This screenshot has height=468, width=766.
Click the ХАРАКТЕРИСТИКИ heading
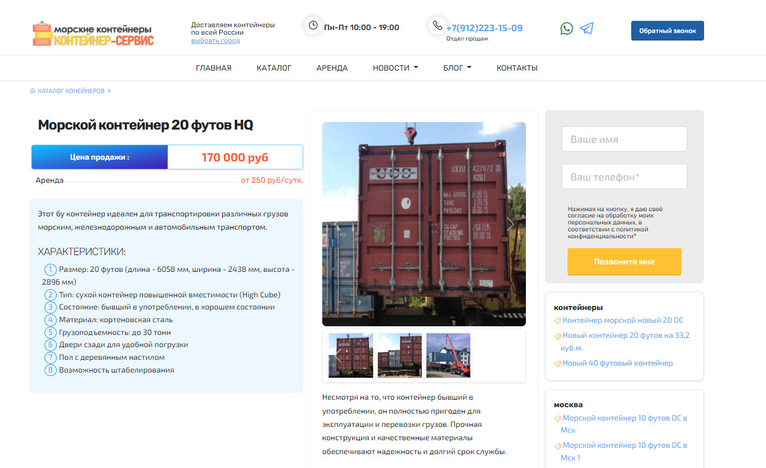pyautogui.click(x=82, y=252)
